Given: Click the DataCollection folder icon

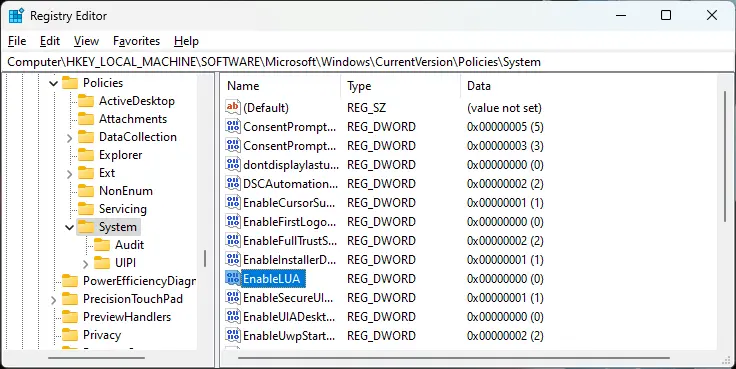Looking at the screenshot, I should [x=86, y=137].
